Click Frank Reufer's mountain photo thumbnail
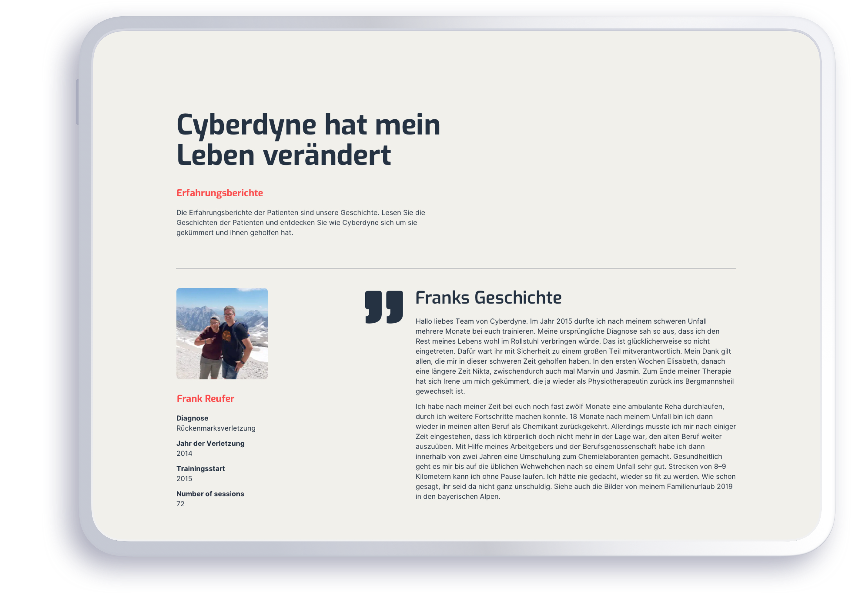Screen dimensions: 851x616 [x=222, y=334]
